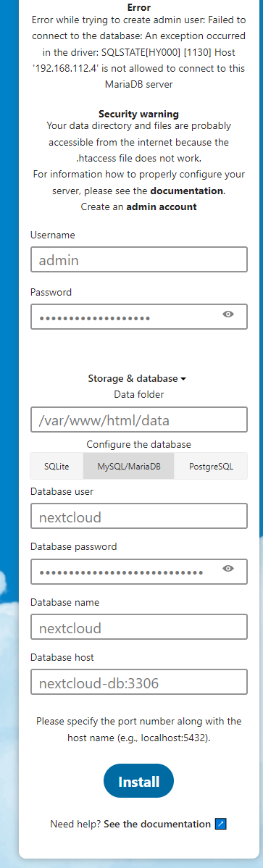
Task: Focus the Database password input
Action: coord(138,571)
